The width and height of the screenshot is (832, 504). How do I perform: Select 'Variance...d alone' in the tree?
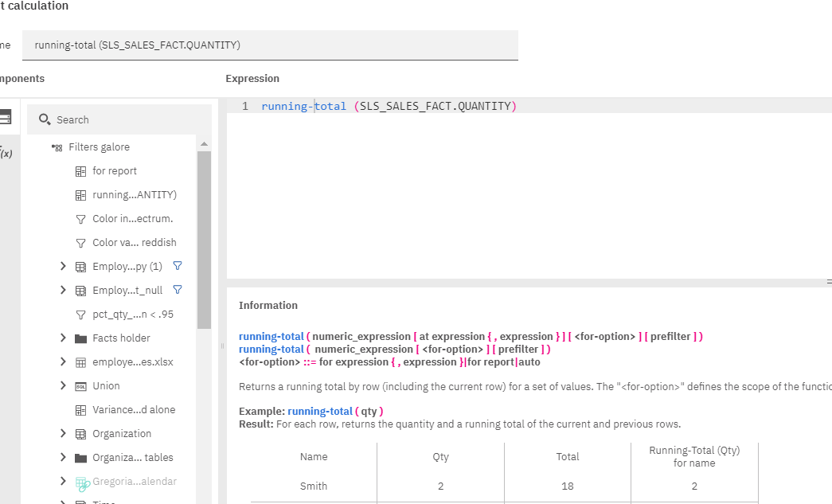(134, 409)
